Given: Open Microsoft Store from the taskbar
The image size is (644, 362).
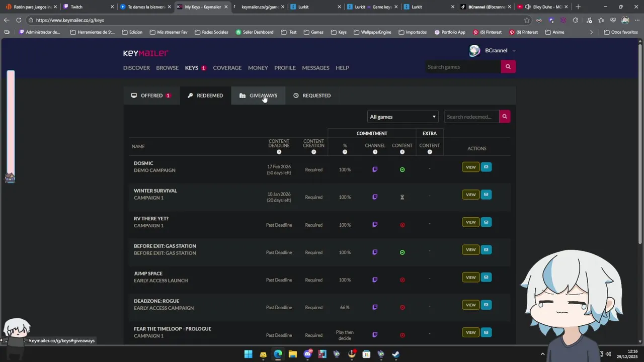Looking at the screenshot, I should pos(366,354).
